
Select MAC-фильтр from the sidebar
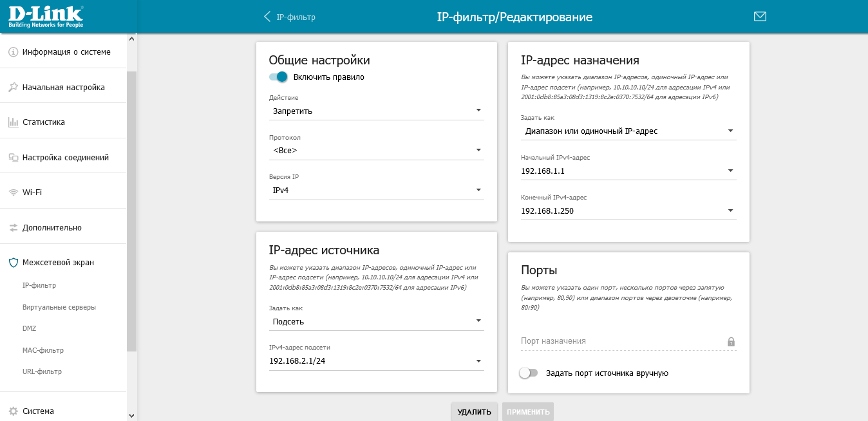tap(43, 350)
